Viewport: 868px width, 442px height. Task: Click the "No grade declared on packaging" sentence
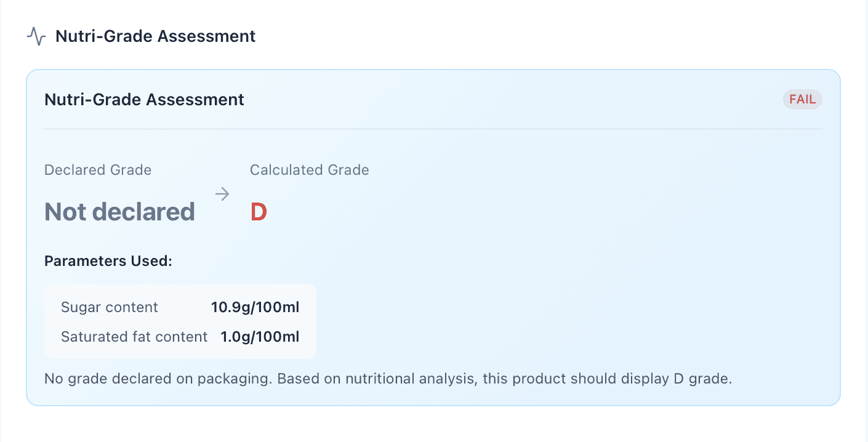158,379
